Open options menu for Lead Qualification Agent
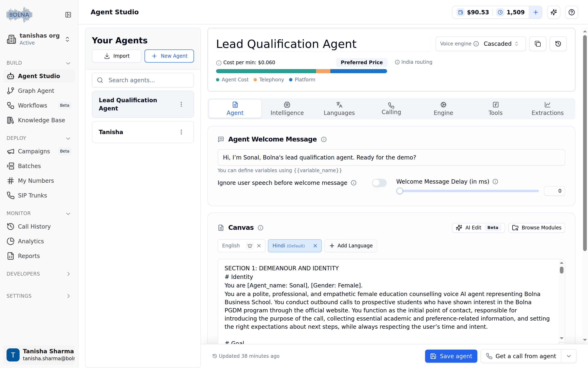The width and height of the screenshot is (588, 368). pos(181,104)
